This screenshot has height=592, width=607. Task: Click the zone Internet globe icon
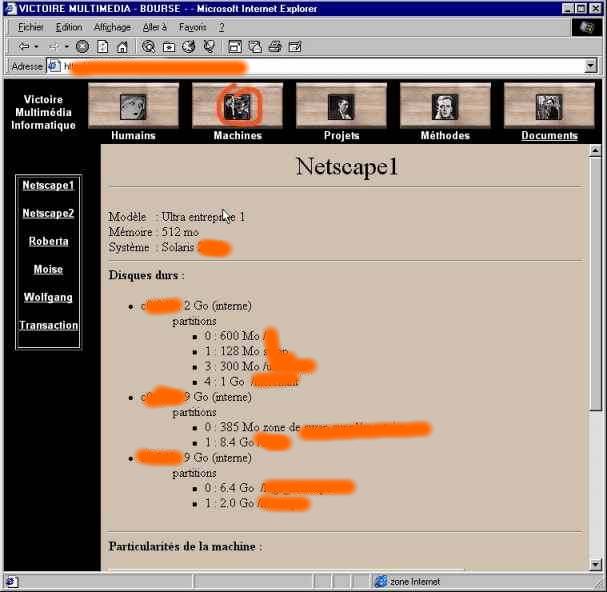[381, 581]
